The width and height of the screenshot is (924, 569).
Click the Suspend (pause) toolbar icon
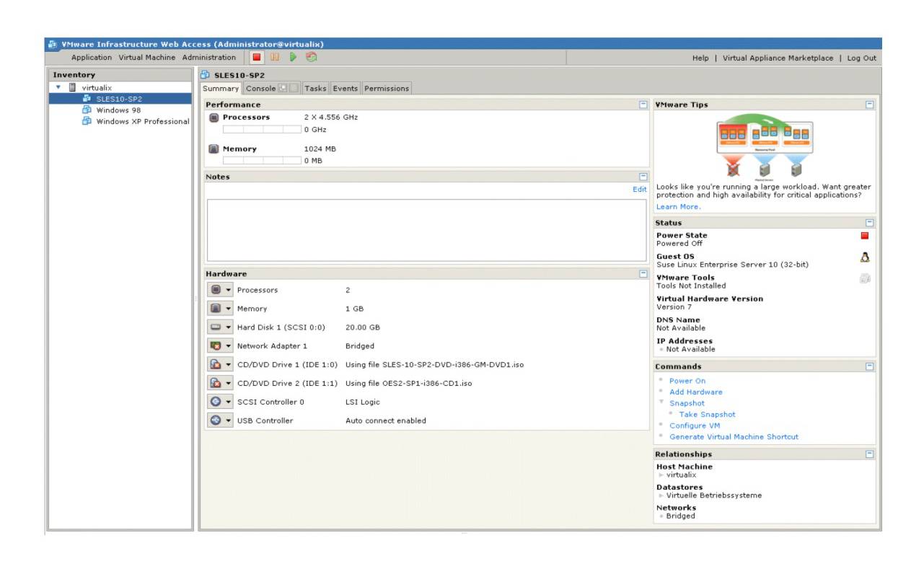275,58
